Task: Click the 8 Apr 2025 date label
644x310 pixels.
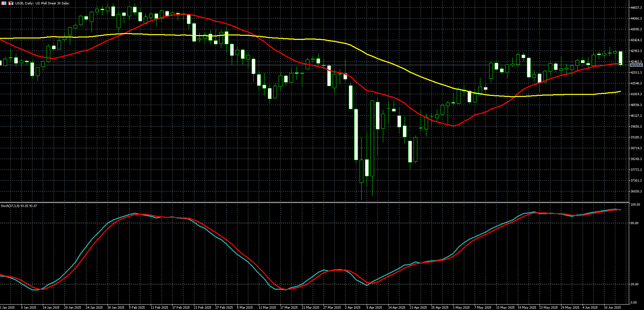Action: [x=374, y=308]
